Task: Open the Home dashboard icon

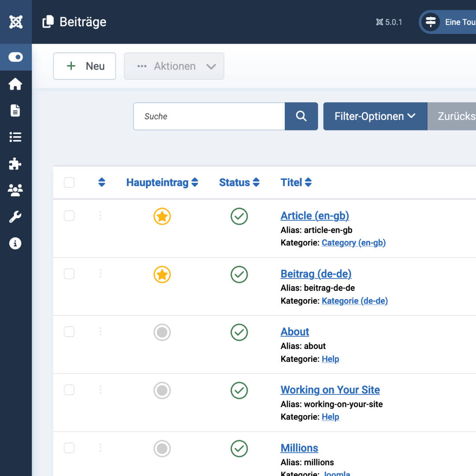Action: point(15,84)
